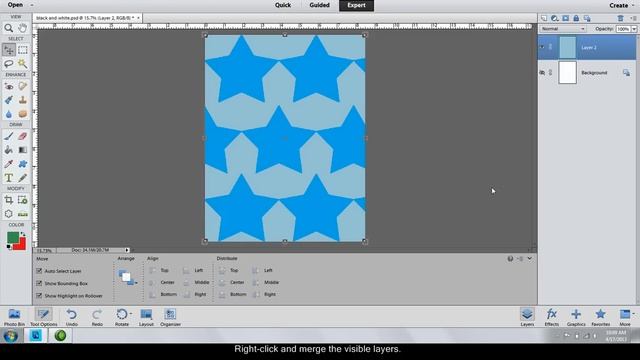
Task: Open the Layout options
Action: pos(146,317)
